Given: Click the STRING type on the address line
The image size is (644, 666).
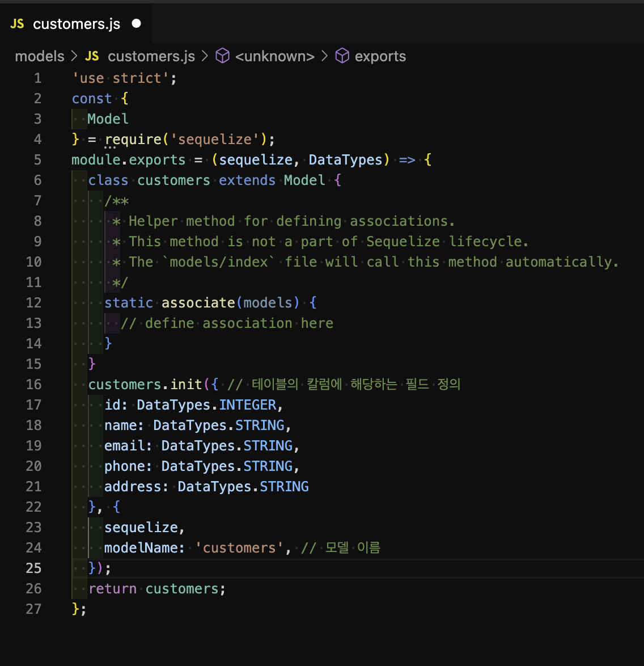Looking at the screenshot, I should (284, 487).
